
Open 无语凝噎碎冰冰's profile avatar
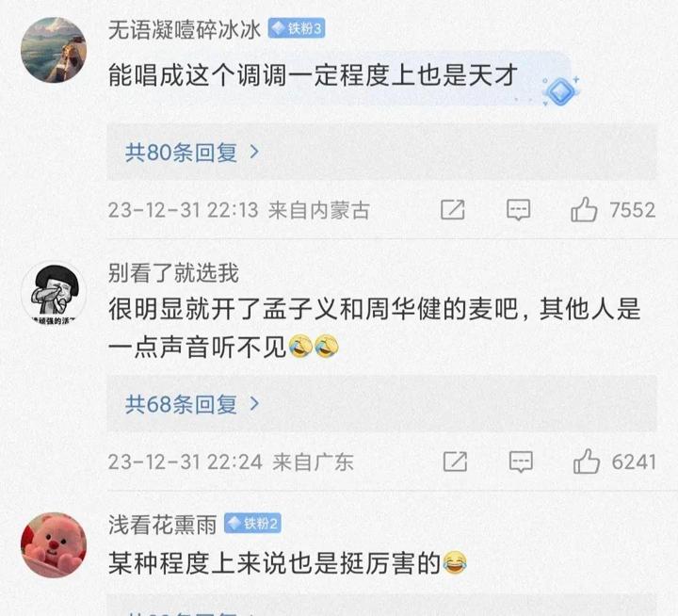[x=54, y=50]
